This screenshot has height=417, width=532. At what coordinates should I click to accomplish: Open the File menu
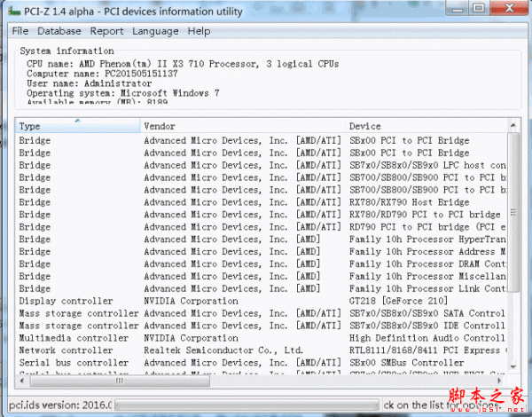point(20,31)
